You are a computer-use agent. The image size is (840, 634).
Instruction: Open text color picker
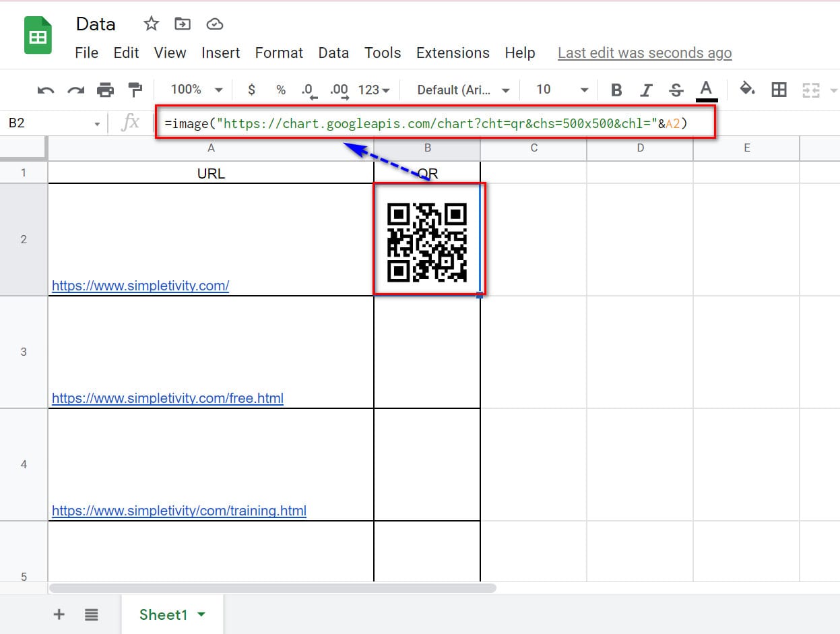(x=706, y=90)
